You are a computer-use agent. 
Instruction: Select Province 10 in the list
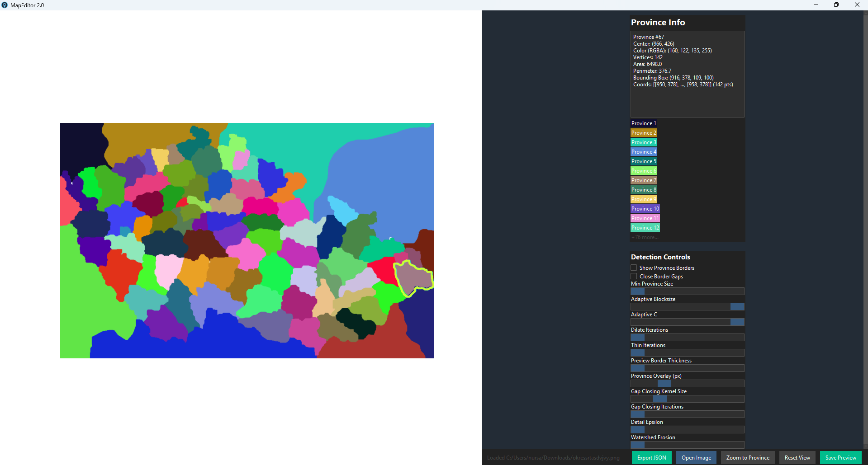[x=645, y=208]
